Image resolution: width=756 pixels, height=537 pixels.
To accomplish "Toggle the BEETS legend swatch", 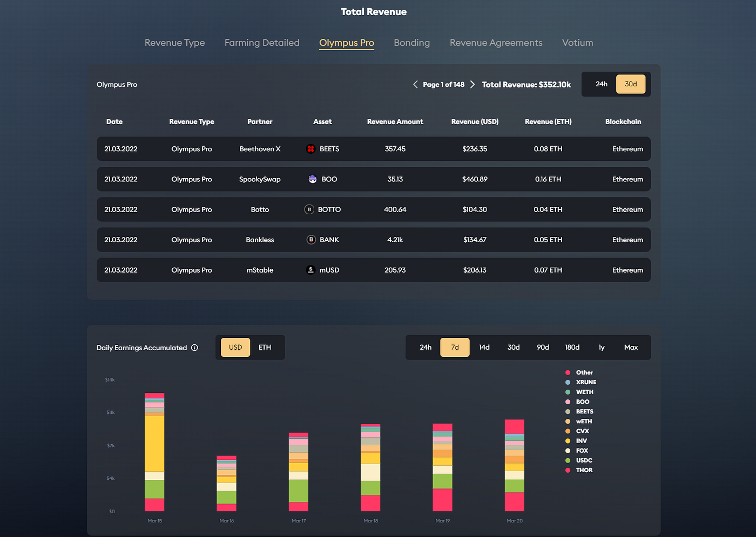I will click(x=568, y=412).
